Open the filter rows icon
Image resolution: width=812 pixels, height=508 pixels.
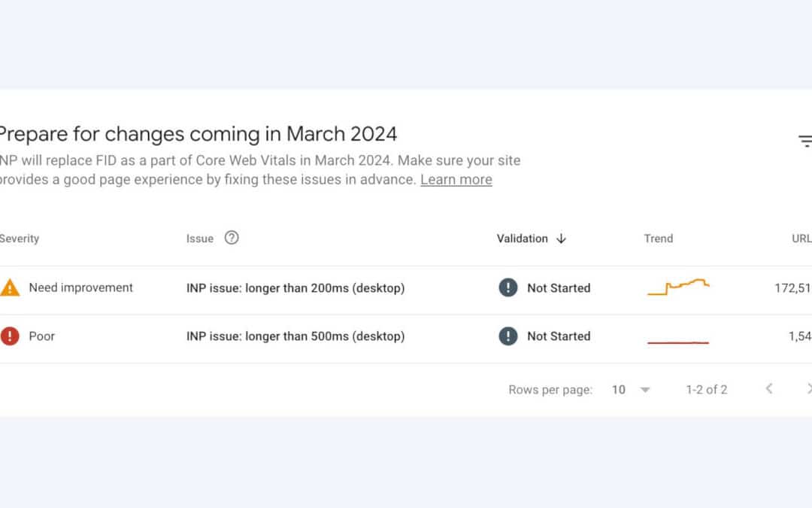(805, 141)
